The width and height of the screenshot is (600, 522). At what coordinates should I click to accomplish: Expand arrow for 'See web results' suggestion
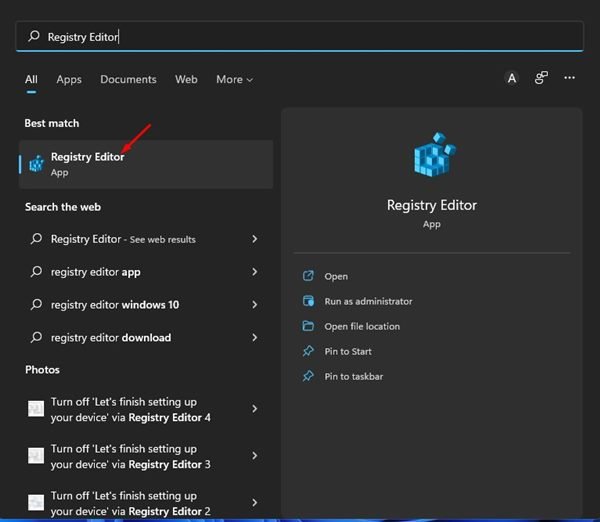[254, 239]
